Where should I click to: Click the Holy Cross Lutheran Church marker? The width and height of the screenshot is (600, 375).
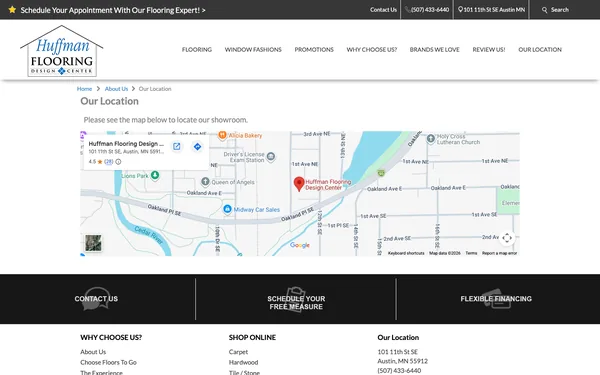pyautogui.click(x=431, y=139)
